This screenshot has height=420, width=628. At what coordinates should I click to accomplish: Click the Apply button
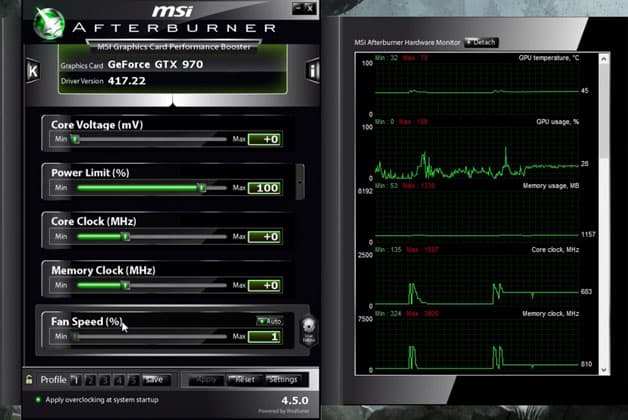click(x=206, y=380)
